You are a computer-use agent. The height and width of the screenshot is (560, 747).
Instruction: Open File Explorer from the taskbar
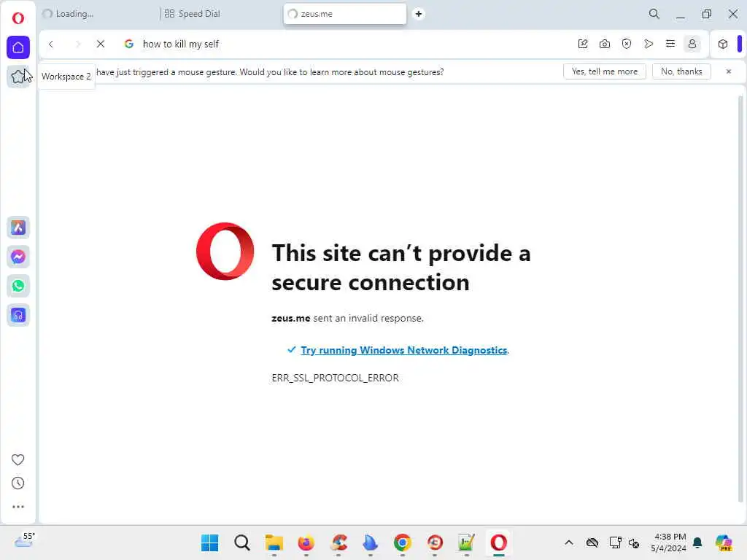pos(274,542)
